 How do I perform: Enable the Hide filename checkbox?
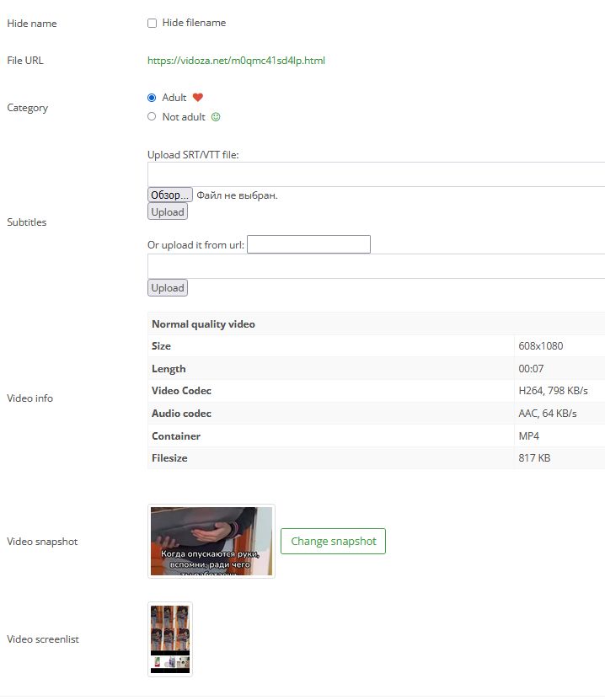pos(153,24)
